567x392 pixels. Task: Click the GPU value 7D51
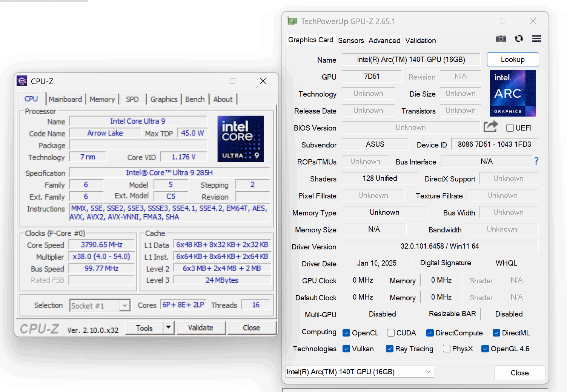click(372, 77)
